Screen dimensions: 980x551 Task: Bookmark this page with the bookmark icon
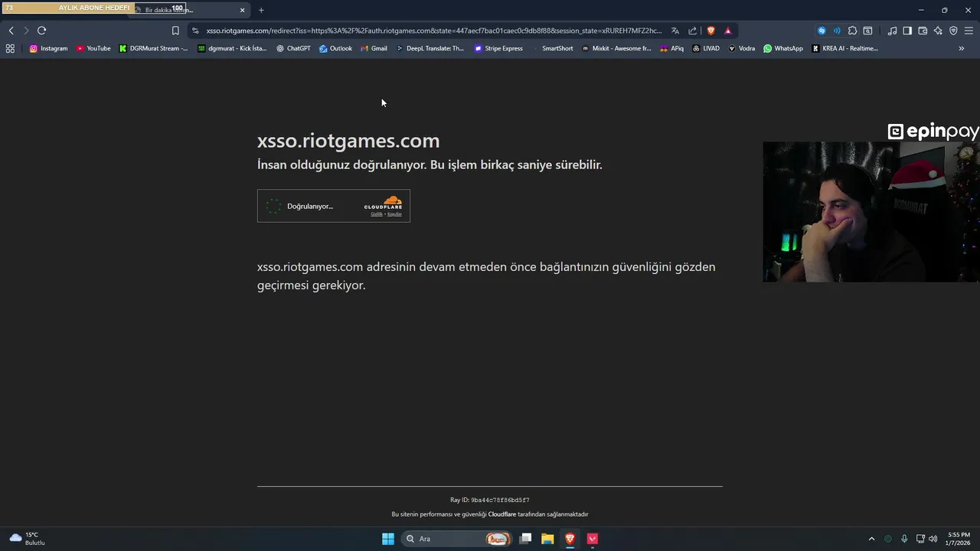(175, 31)
